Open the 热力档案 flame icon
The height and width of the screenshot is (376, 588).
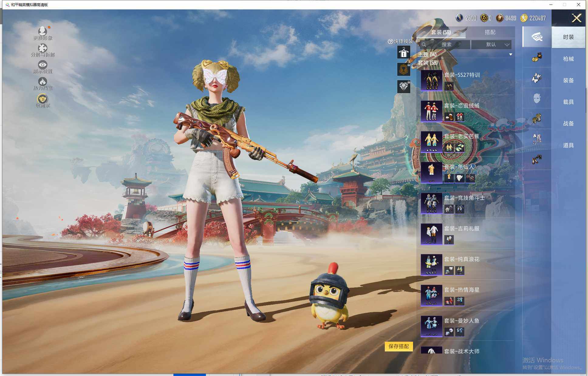tap(43, 82)
